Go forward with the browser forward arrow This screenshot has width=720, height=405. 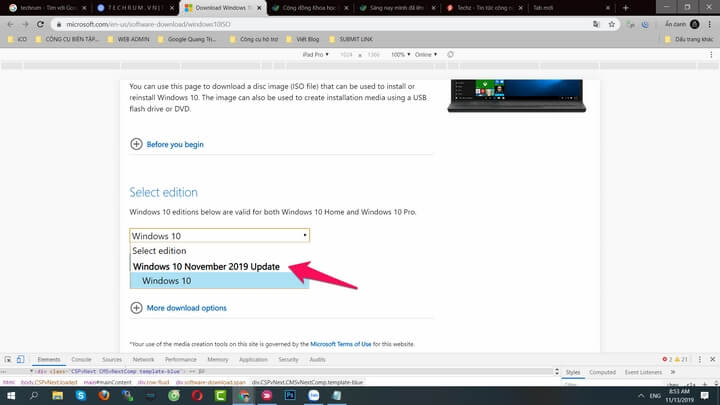pos(25,24)
